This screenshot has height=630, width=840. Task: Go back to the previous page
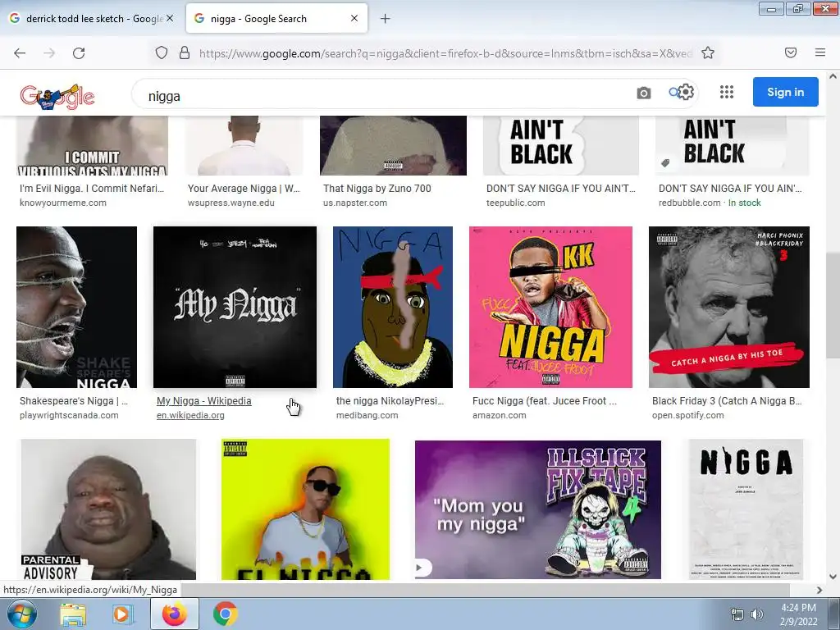point(20,53)
